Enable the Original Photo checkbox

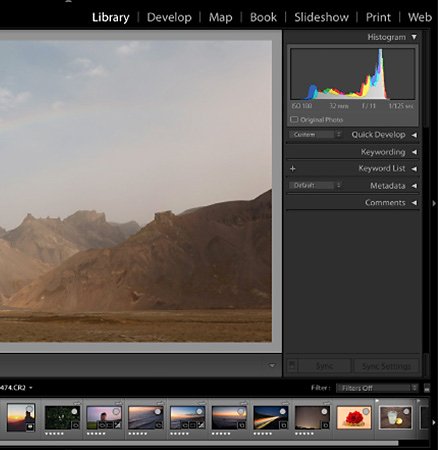pos(294,119)
